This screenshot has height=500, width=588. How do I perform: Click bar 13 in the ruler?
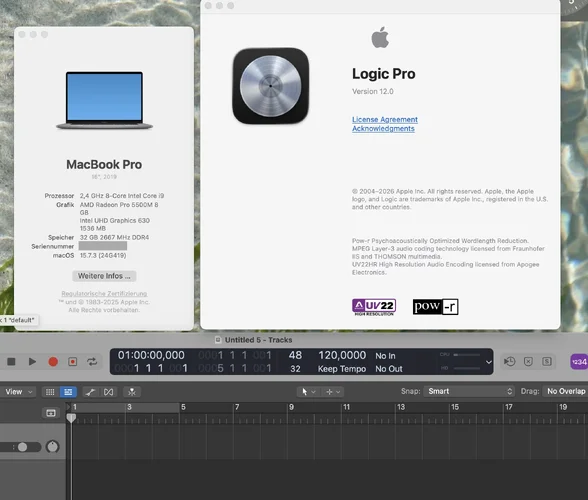(401, 407)
